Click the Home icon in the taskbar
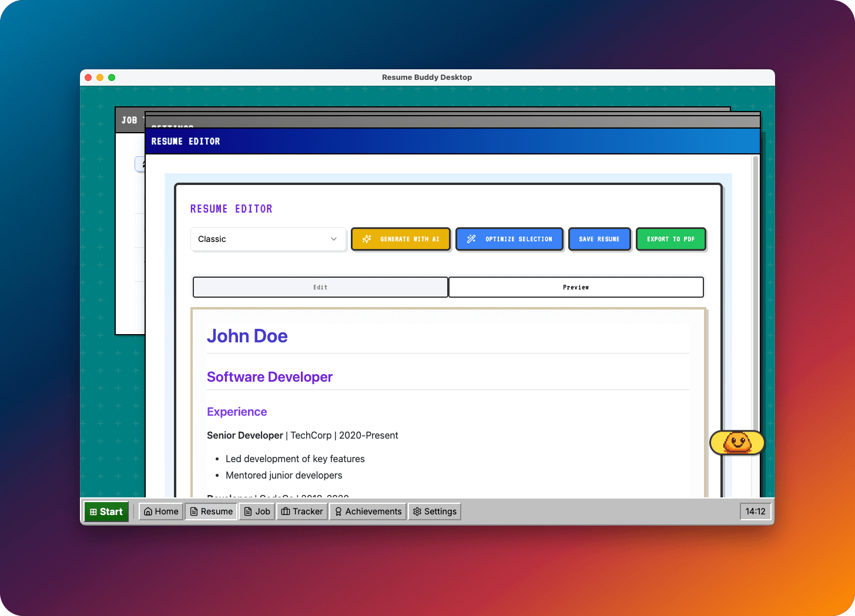The image size is (855, 616). tap(148, 511)
